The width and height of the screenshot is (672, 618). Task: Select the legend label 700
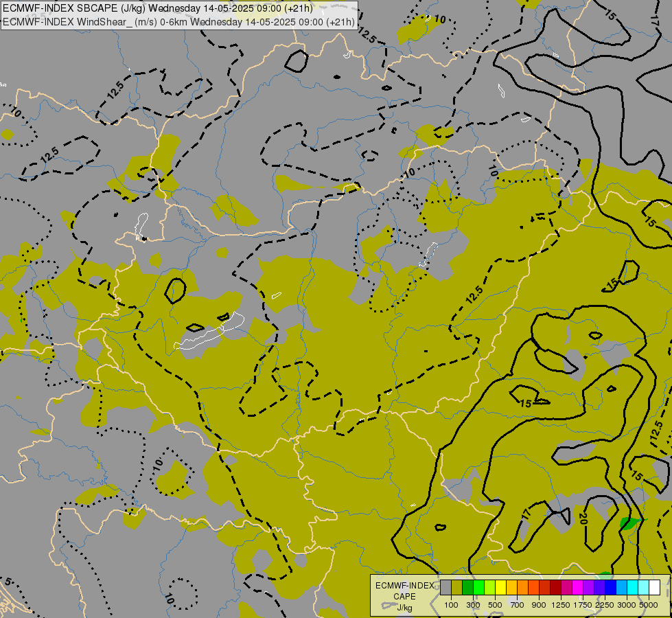(x=518, y=605)
